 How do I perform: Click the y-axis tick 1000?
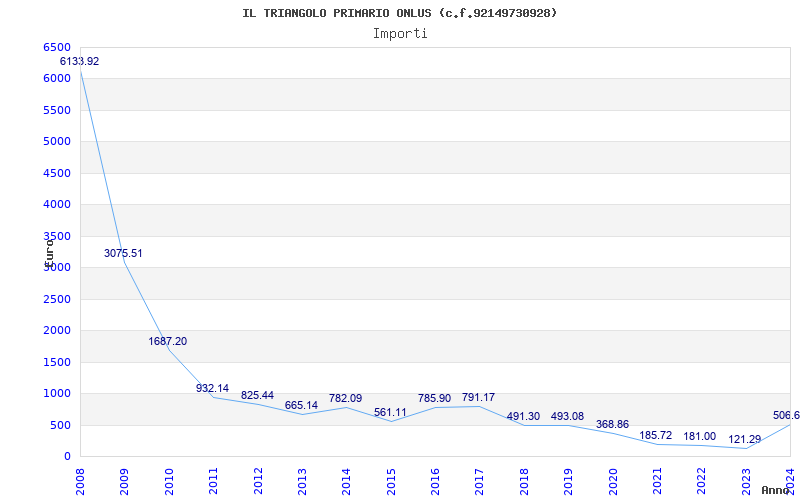point(57,394)
